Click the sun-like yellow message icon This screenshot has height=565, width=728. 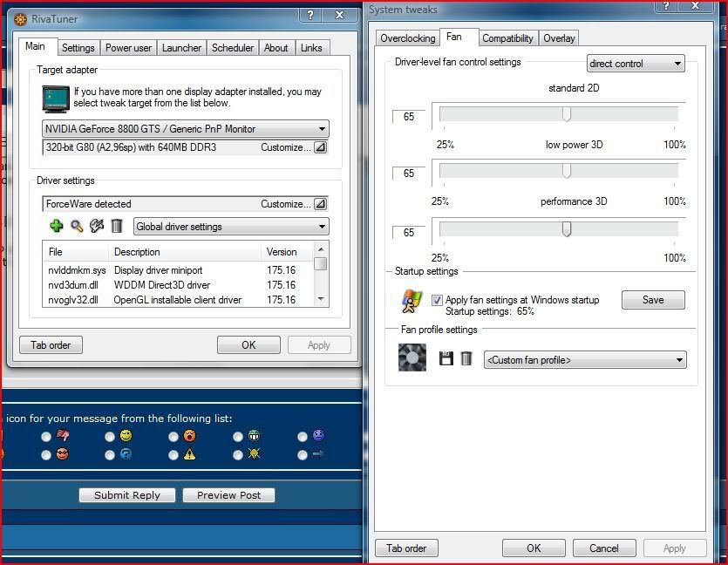click(x=254, y=454)
